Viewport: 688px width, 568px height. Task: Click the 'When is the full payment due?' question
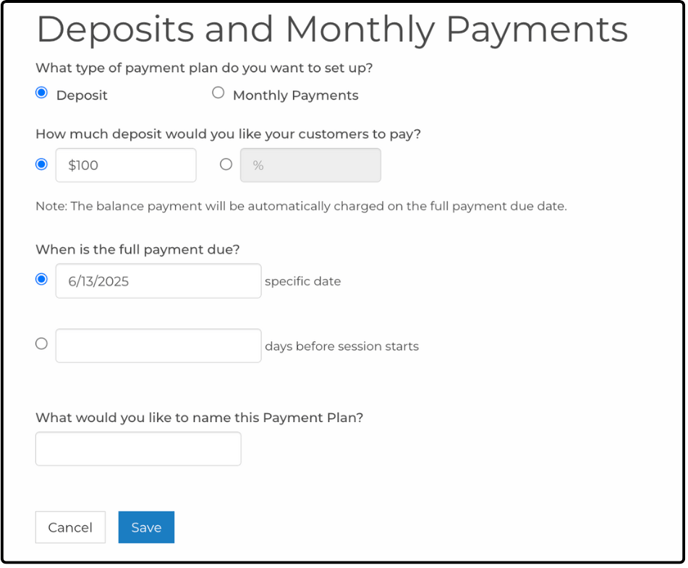[138, 250]
